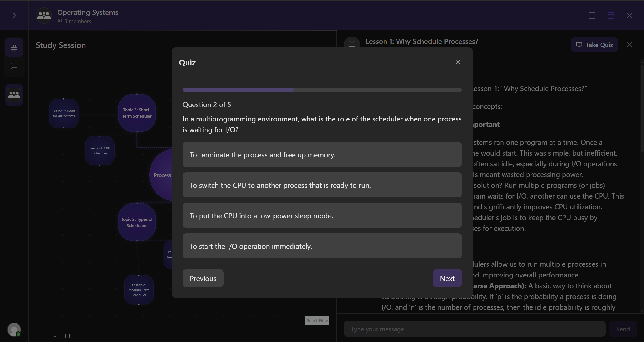This screenshot has width=644, height=342.
Task: Click Fit view control on canvas
Action: point(68,336)
